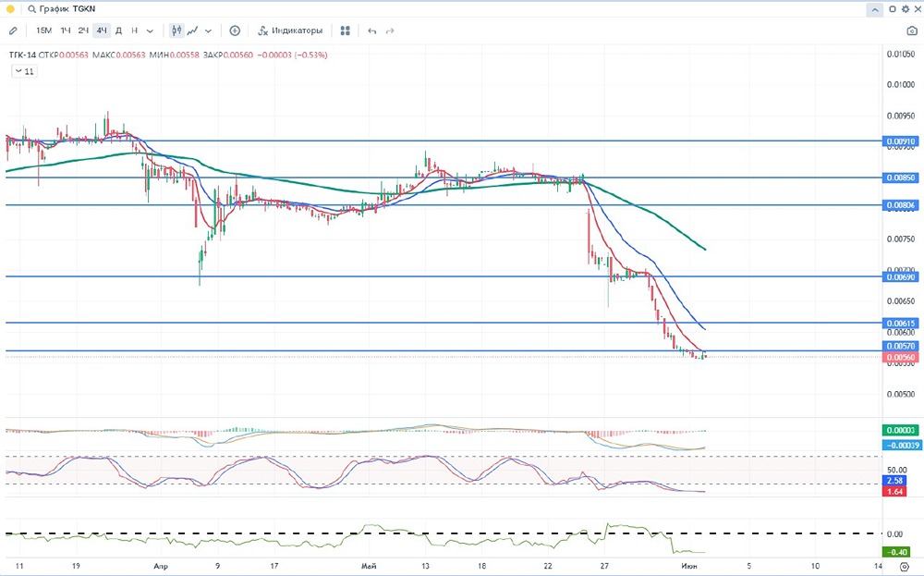The width and height of the screenshot is (924, 576).
Task: Click the ТГК-14 instrument name in legend
Action: (22, 55)
